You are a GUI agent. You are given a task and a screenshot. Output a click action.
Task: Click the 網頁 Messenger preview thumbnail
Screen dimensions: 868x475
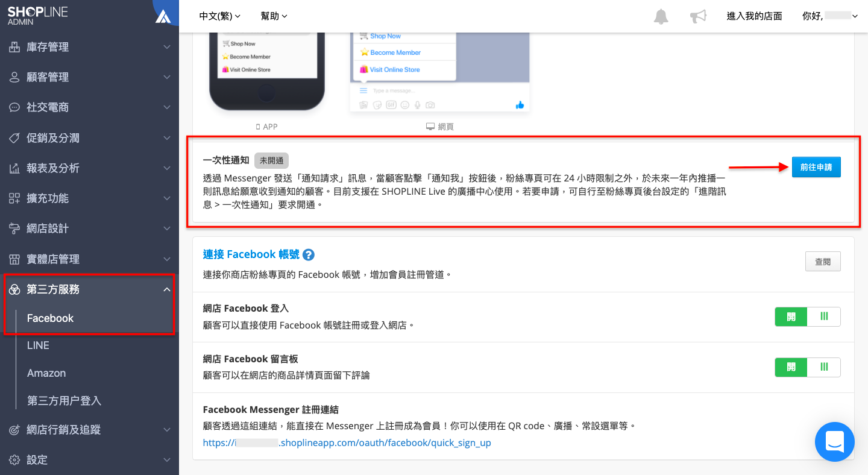click(x=439, y=72)
